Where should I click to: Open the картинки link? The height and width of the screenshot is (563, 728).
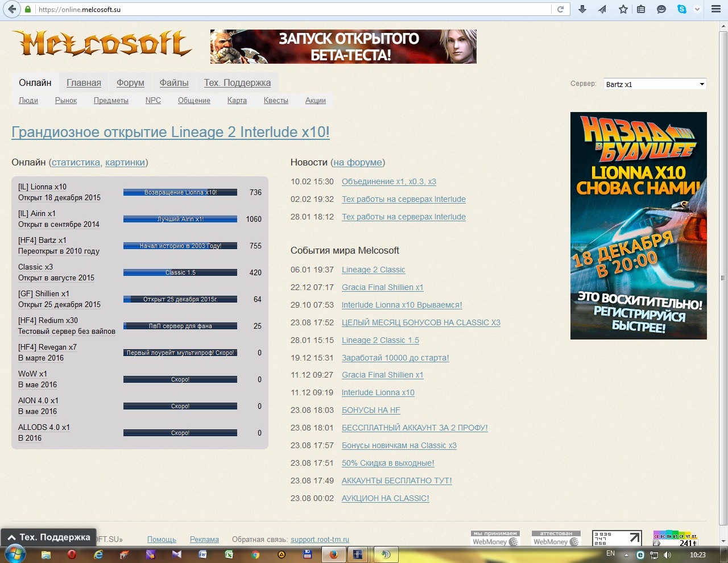point(125,163)
